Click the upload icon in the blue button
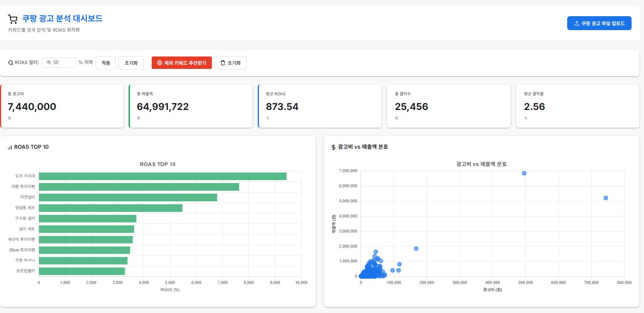The image size is (644, 313). (577, 23)
